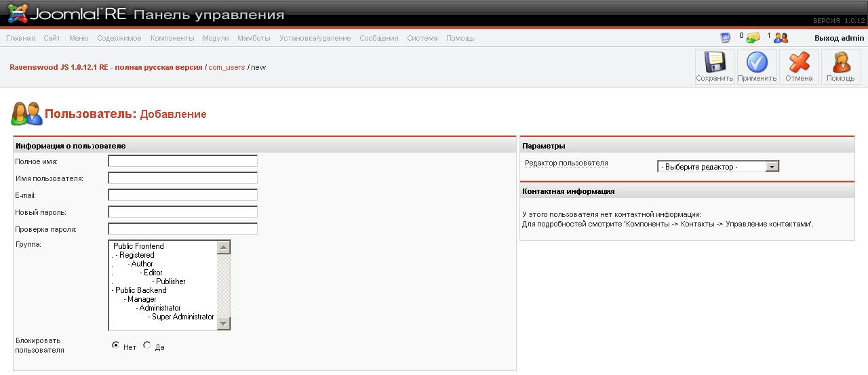Select Administrator in group list
The height and width of the screenshot is (375, 868).
(163, 308)
